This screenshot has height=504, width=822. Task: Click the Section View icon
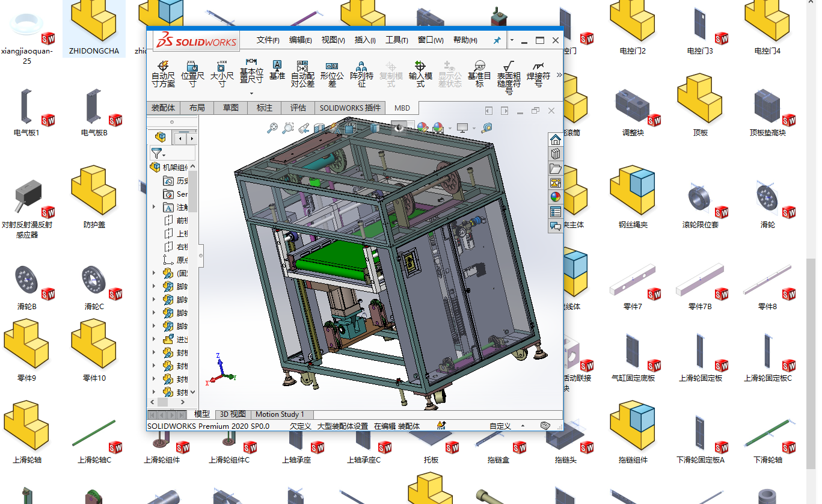pos(319,128)
